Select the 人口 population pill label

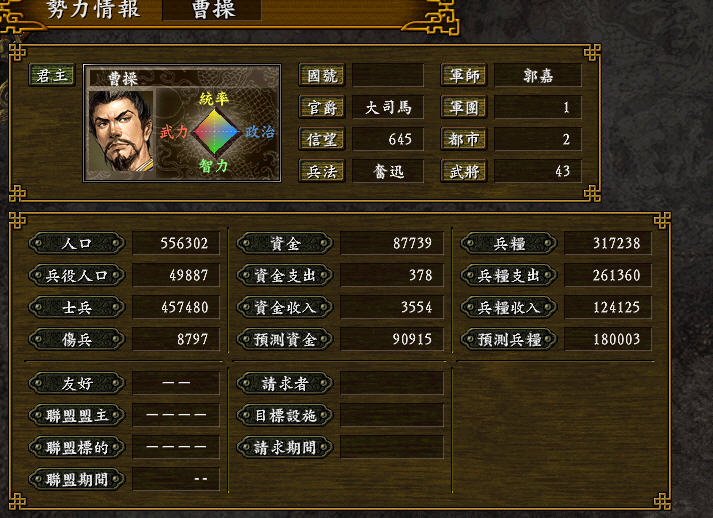(77, 243)
